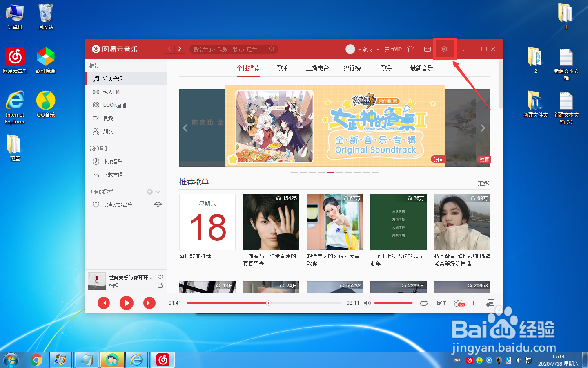Show lyrics with the 词 icon
The height and width of the screenshot is (368, 588).
(474, 303)
